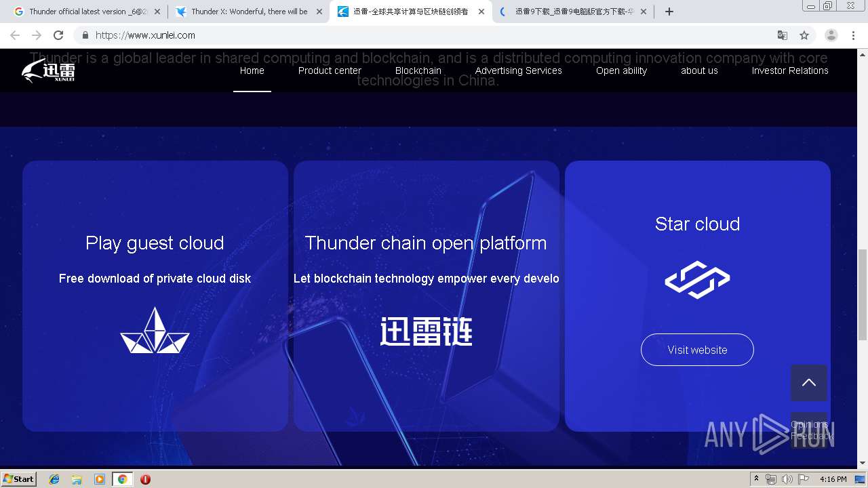The width and height of the screenshot is (868, 488).
Task: Click the padlock site info icon
Action: 85,35
